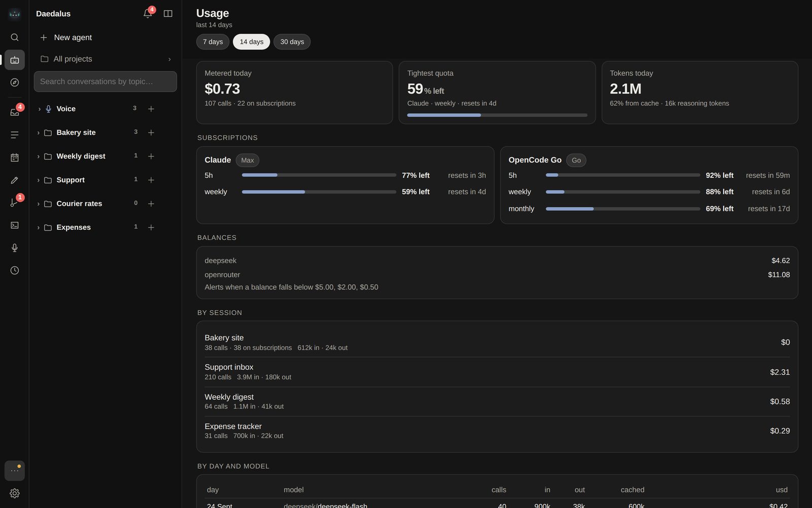The image size is (812, 508).
Task: Open the Support inbox session row
Action: point(497,372)
